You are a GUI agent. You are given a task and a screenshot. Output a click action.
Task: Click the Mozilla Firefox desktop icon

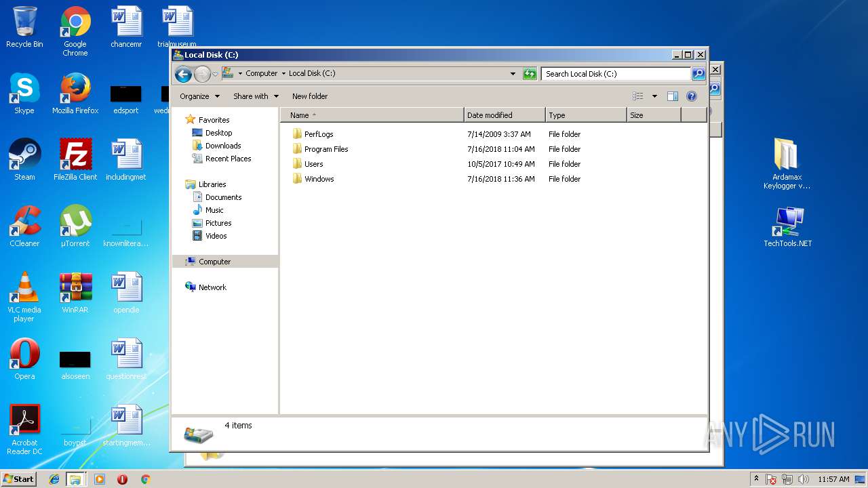75,94
